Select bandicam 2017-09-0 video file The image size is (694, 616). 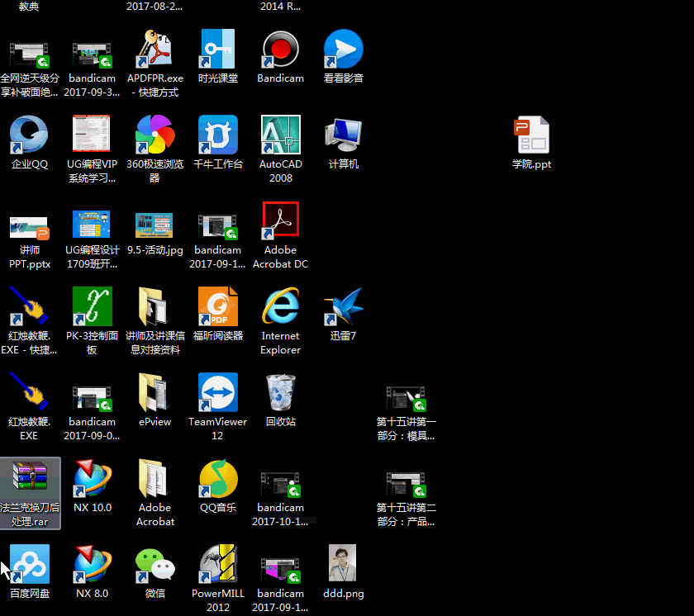(92, 413)
